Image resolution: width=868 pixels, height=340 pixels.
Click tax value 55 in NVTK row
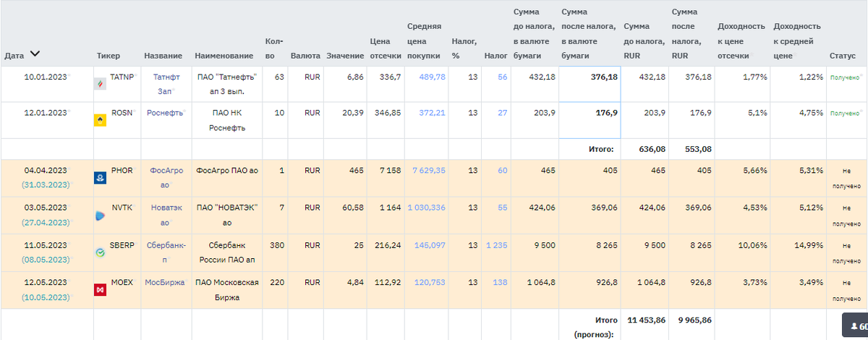coord(503,208)
